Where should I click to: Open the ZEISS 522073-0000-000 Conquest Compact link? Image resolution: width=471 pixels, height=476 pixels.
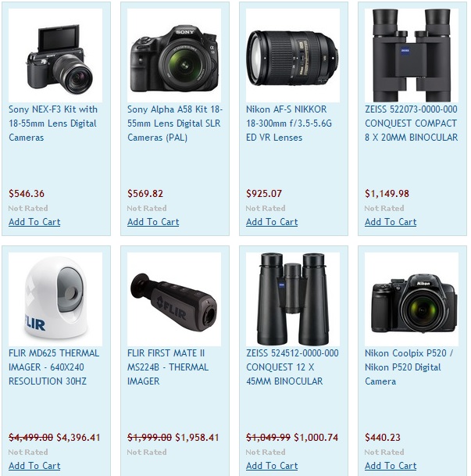coord(412,123)
